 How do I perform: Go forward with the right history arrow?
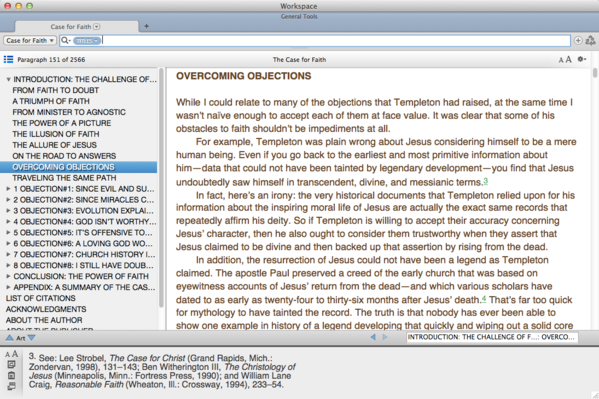click(x=385, y=337)
